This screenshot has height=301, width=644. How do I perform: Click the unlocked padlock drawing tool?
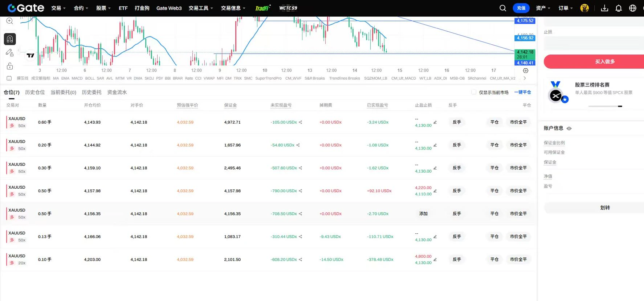point(10,66)
